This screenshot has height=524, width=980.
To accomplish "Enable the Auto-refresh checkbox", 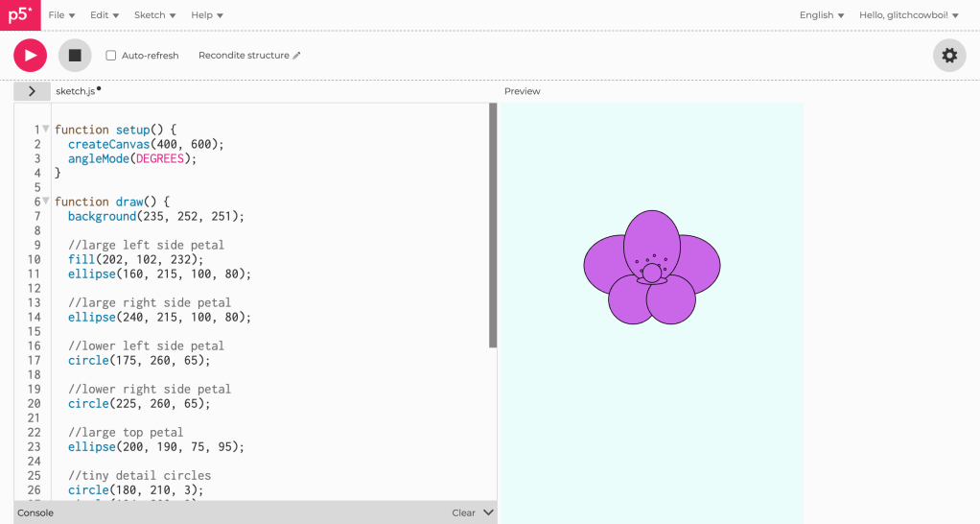I will pyautogui.click(x=111, y=56).
